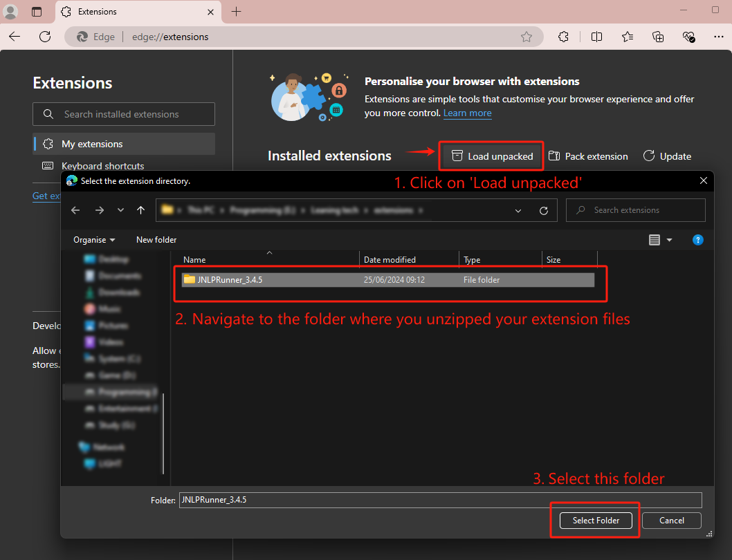Bookmark the page with the star icon

tap(527, 37)
